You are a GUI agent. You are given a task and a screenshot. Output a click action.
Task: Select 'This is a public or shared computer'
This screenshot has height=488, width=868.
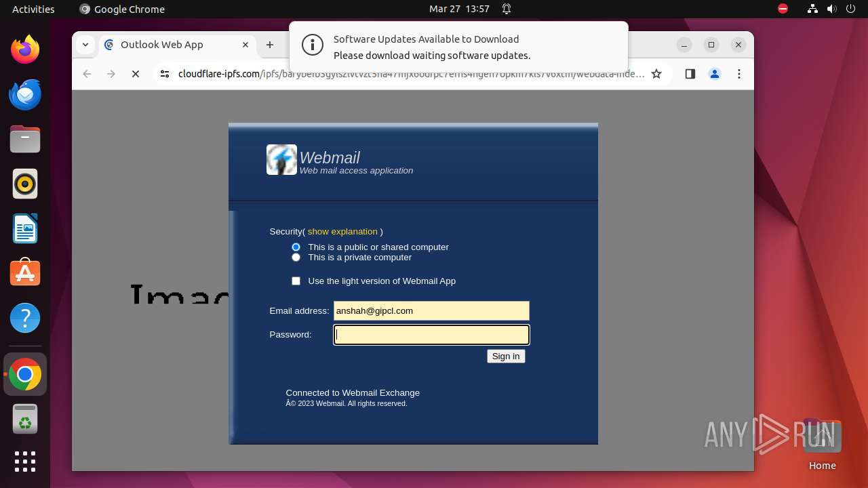click(x=296, y=247)
